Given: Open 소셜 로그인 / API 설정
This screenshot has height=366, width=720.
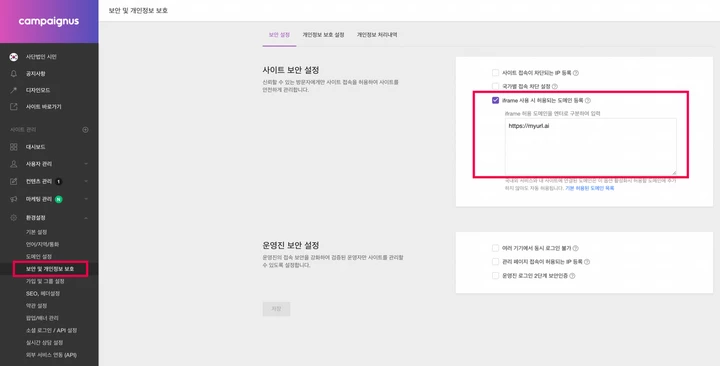Looking at the screenshot, I should pos(51,330).
